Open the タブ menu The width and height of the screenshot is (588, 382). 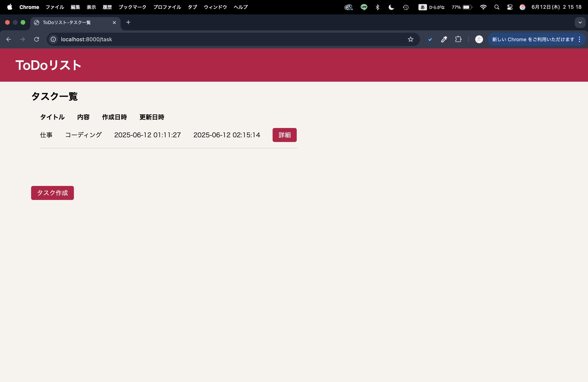192,7
